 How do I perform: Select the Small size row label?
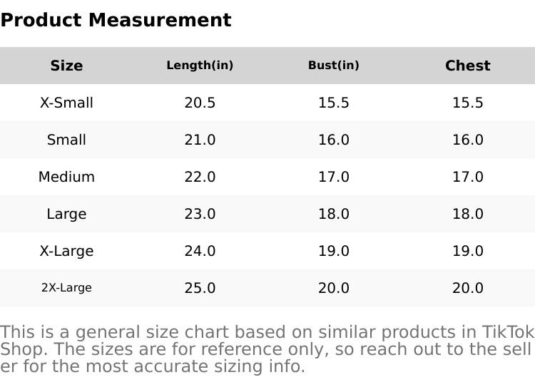66,140
